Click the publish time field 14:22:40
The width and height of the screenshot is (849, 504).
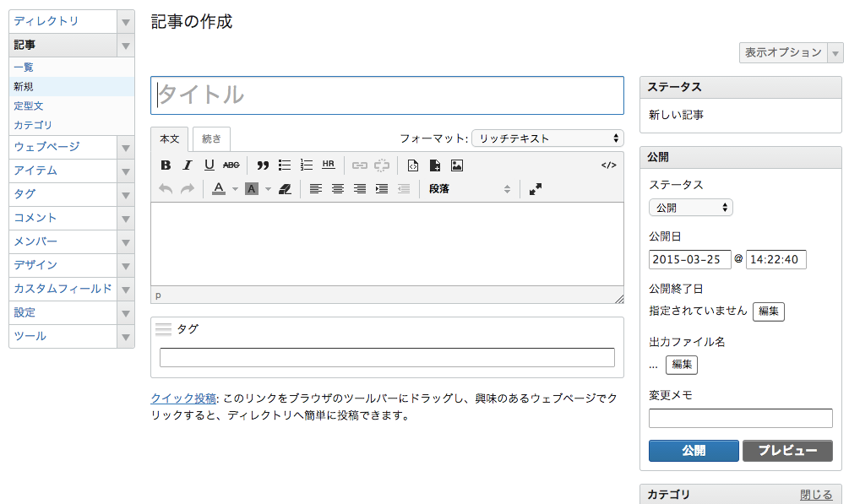point(776,259)
